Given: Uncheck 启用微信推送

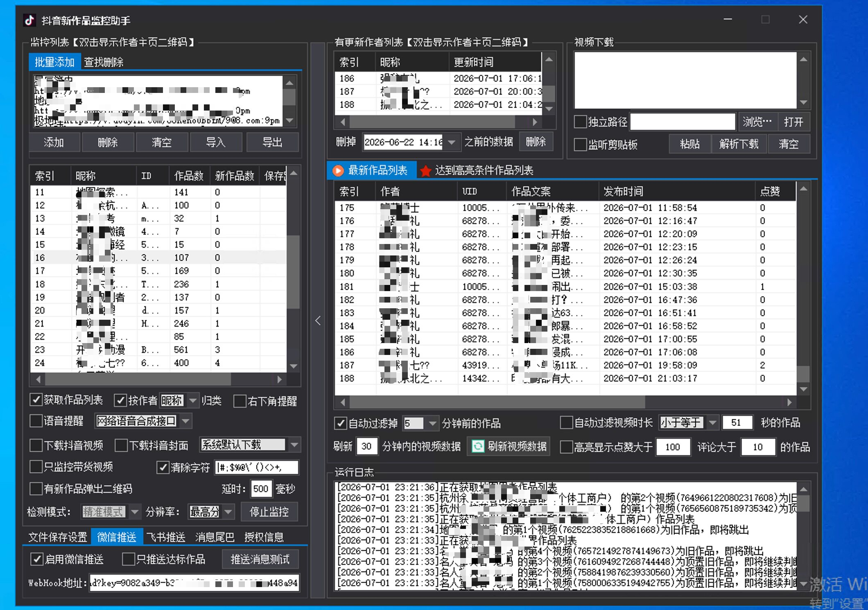Looking at the screenshot, I should pyautogui.click(x=37, y=559).
